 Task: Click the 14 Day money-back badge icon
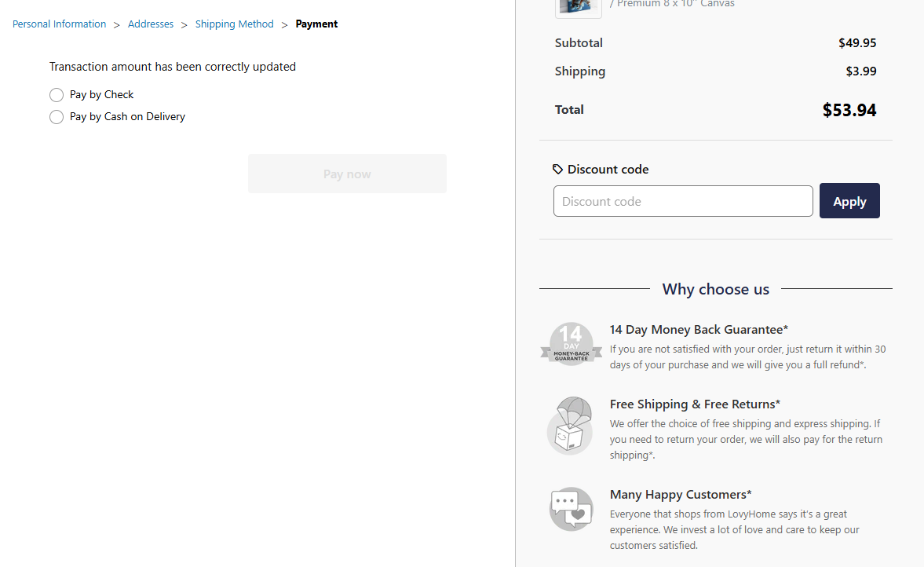point(571,344)
